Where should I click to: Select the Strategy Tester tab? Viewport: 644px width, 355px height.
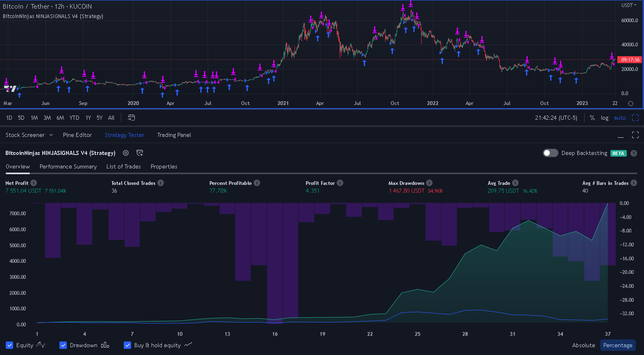pos(125,135)
